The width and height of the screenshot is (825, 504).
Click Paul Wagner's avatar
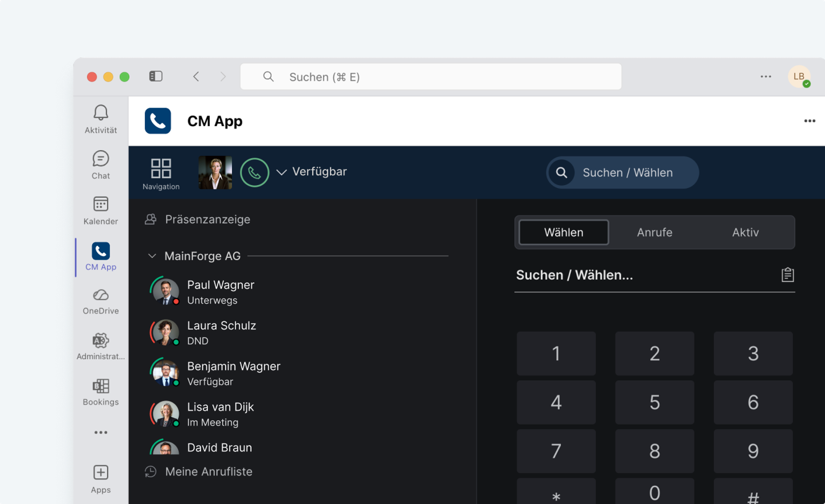(x=165, y=292)
